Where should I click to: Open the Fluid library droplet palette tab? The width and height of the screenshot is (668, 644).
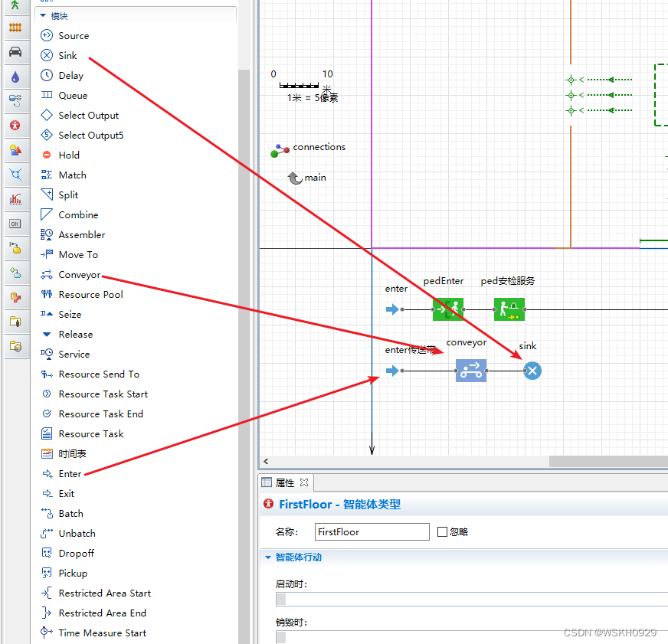click(x=15, y=77)
